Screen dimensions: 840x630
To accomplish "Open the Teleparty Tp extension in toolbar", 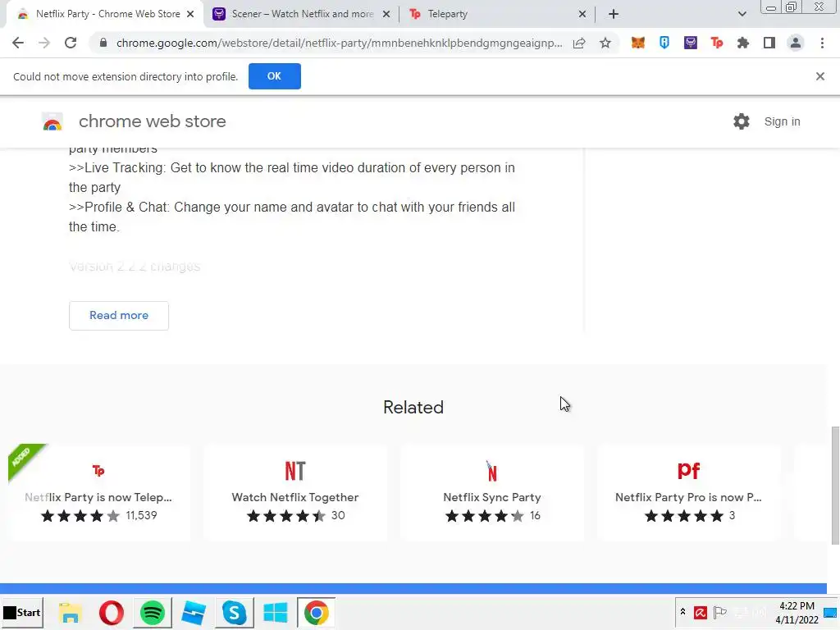I will coord(717,43).
